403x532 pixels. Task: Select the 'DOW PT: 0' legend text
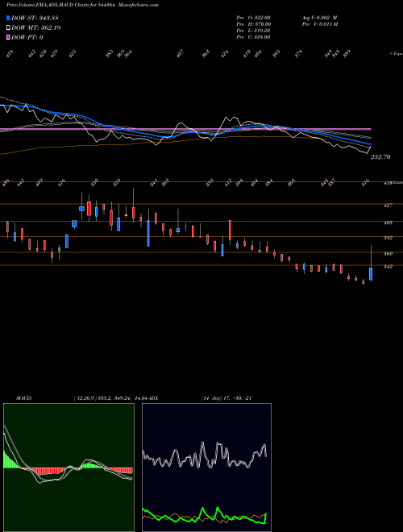tap(27, 38)
